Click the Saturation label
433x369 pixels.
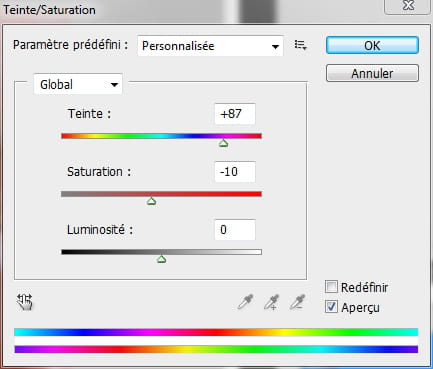tap(99, 172)
